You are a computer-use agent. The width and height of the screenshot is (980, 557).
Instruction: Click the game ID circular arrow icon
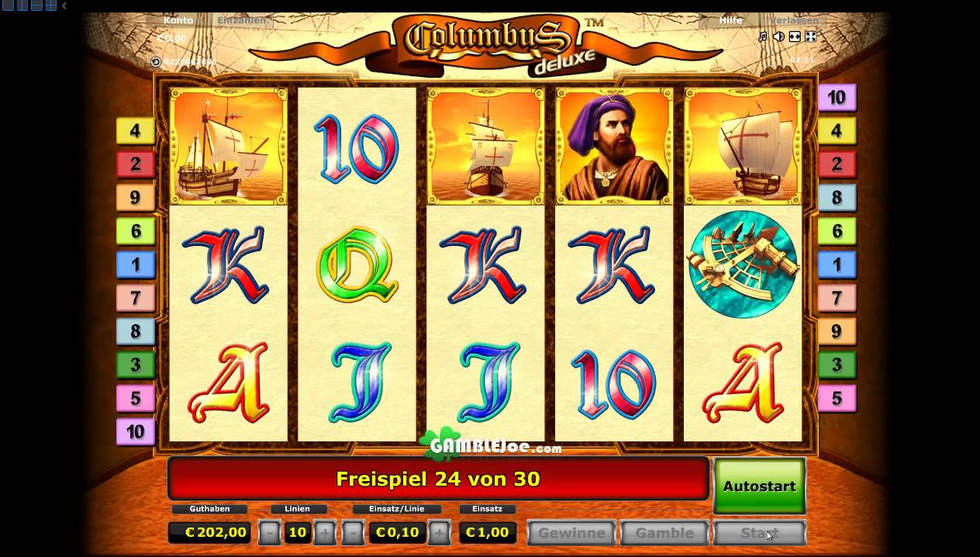(x=155, y=61)
